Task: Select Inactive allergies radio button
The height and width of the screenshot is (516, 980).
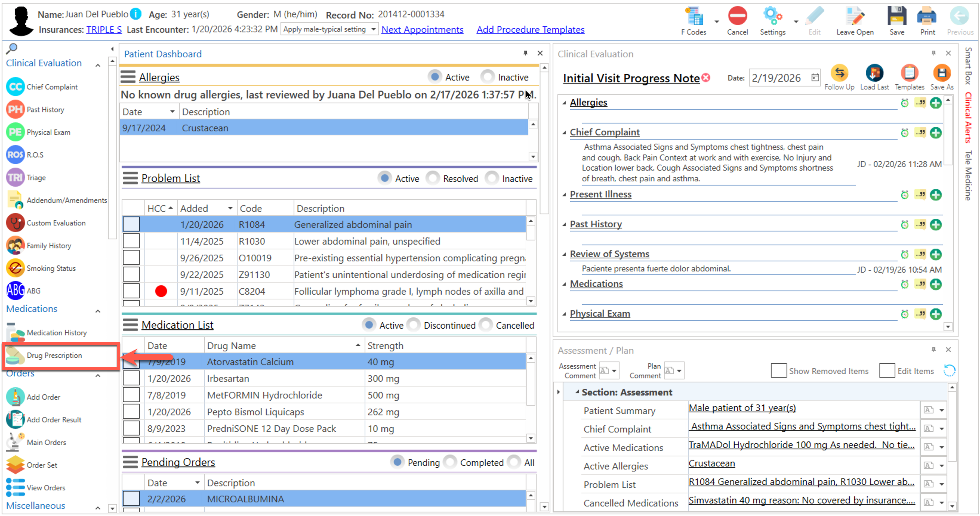Action: pyautogui.click(x=488, y=77)
